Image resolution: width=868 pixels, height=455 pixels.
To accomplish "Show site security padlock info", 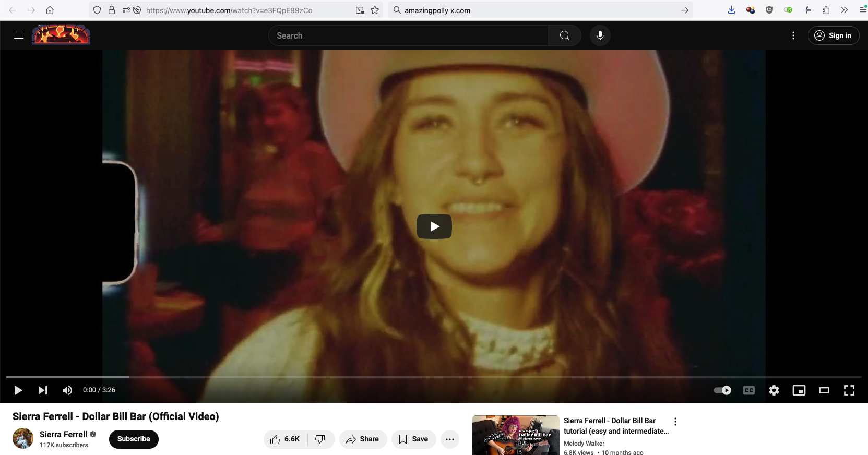I will pos(112,10).
